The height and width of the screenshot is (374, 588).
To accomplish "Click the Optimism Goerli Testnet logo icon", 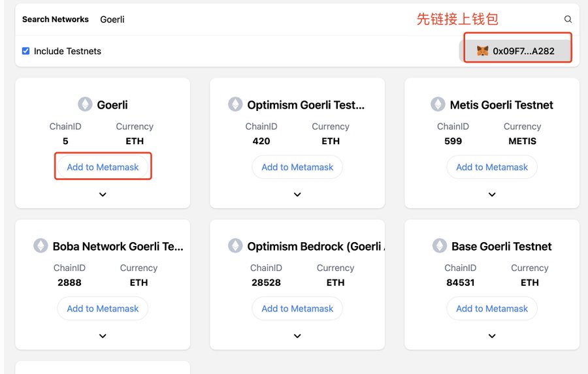I will click(235, 104).
